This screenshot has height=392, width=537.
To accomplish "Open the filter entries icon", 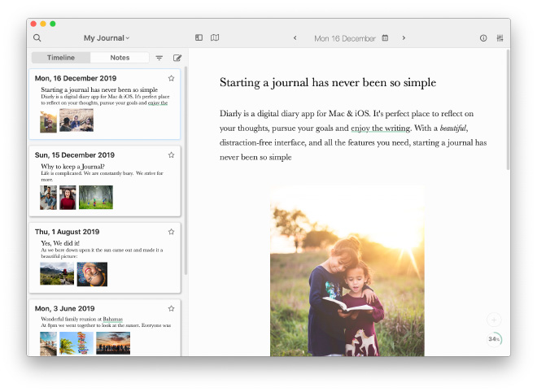I will click(x=159, y=58).
